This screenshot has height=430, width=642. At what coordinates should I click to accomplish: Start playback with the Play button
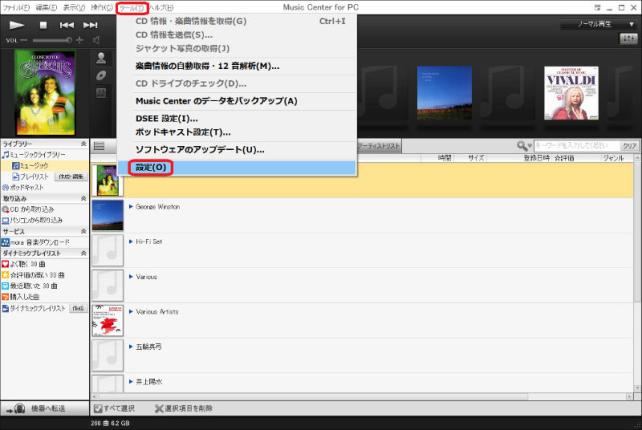point(16,25)
